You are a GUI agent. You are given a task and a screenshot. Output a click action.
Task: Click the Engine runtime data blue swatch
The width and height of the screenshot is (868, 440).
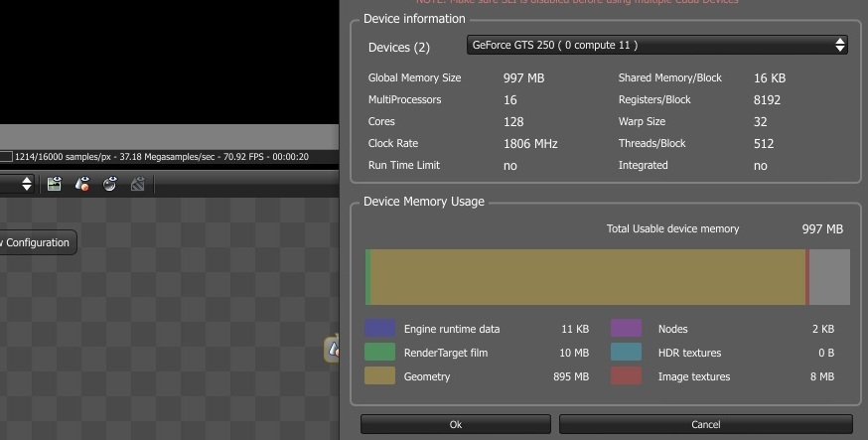(379, 328)
